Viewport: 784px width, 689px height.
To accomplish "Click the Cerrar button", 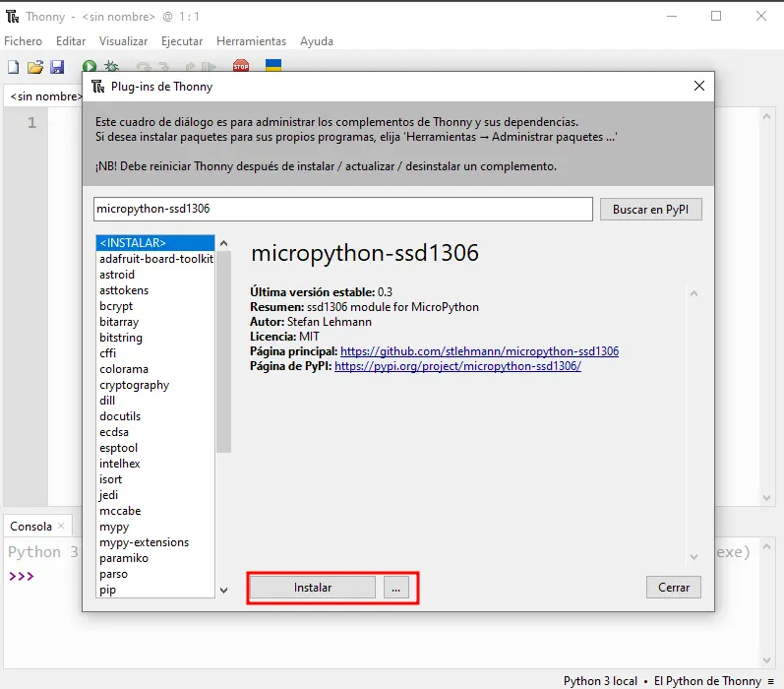I will [x=674, y=588].
